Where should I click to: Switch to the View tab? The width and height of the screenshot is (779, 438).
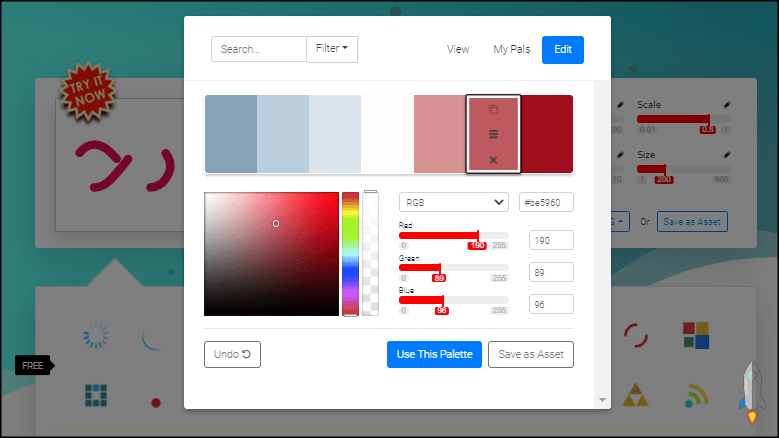458,49
